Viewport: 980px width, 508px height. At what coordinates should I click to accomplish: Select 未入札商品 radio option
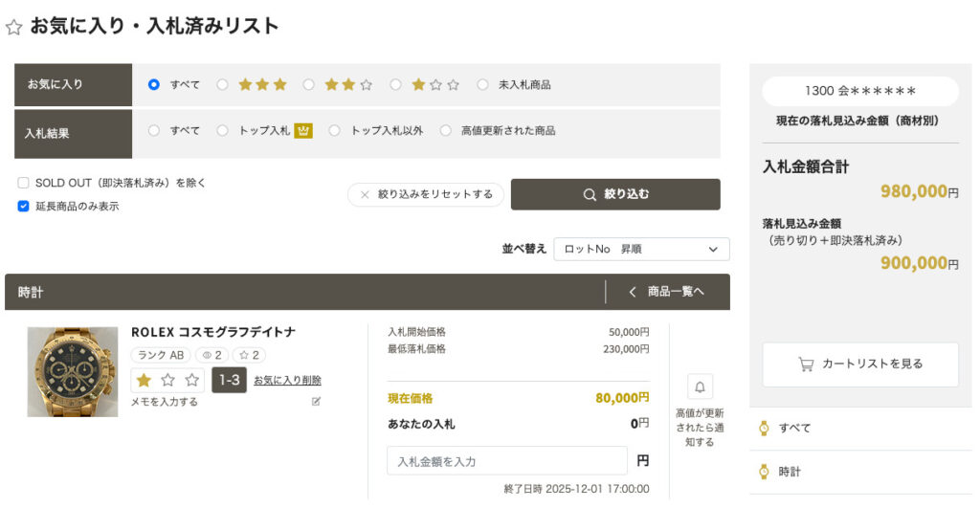[482, 84]
